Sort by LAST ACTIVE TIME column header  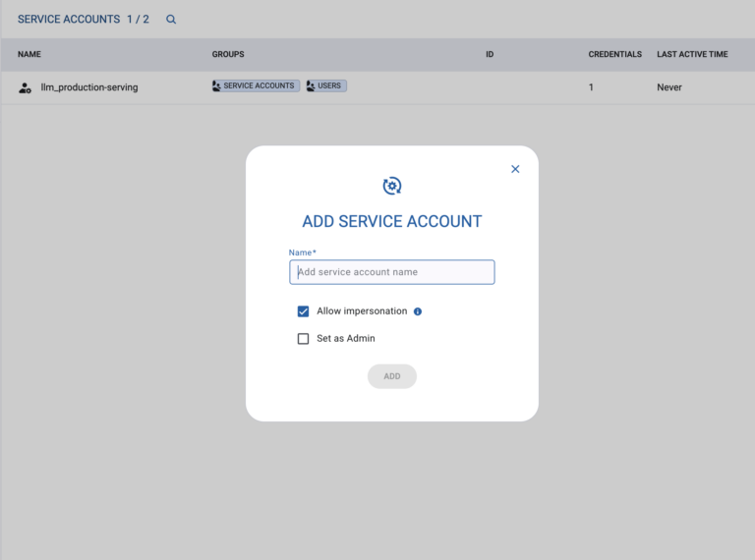click(x=692, y=54)
